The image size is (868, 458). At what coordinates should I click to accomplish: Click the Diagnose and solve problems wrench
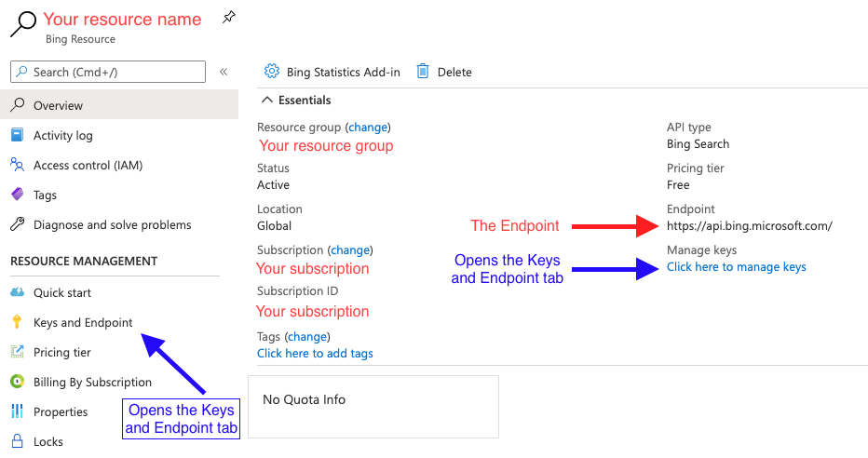(17, 224)
